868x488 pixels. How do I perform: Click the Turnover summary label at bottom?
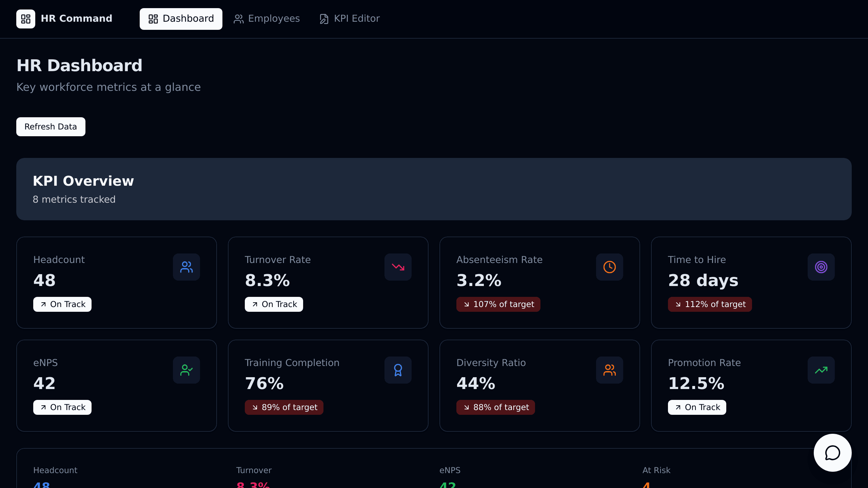254,470
